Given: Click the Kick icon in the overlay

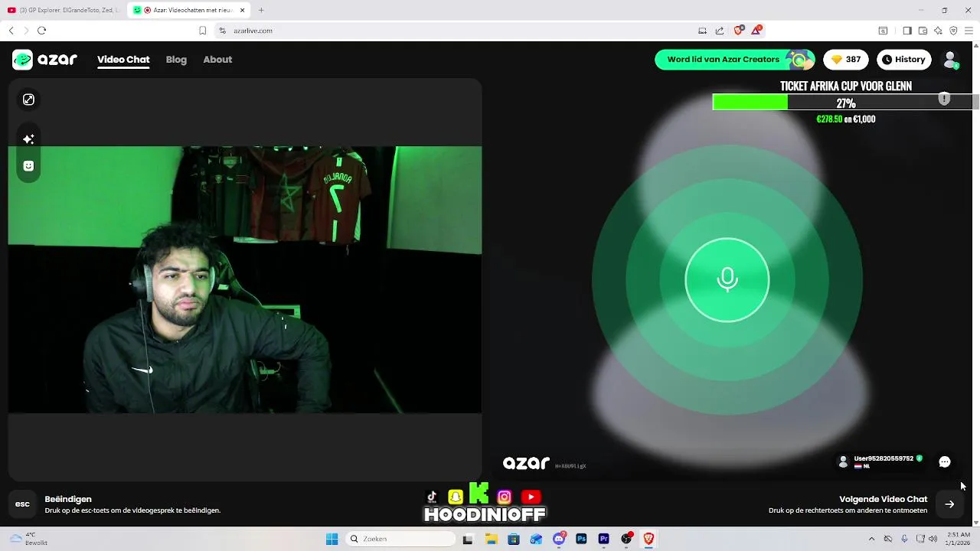Looking at the screenshot, I should coord(479,494).
